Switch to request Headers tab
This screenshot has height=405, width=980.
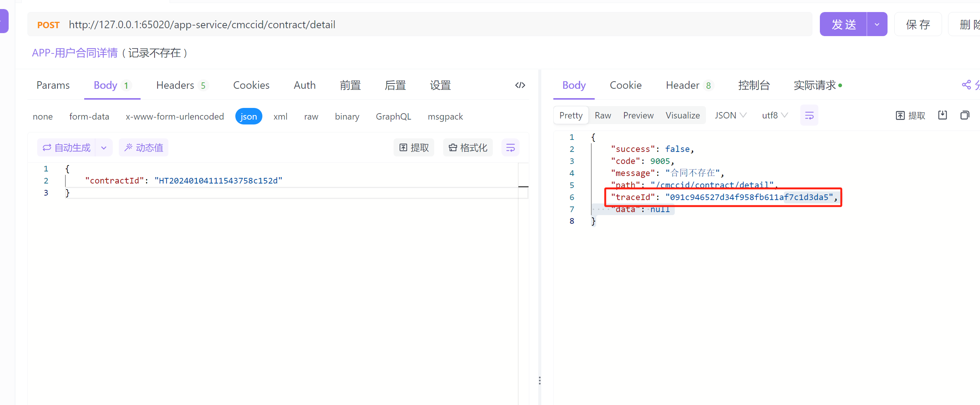pyautogui.click(x=182, y=85)
